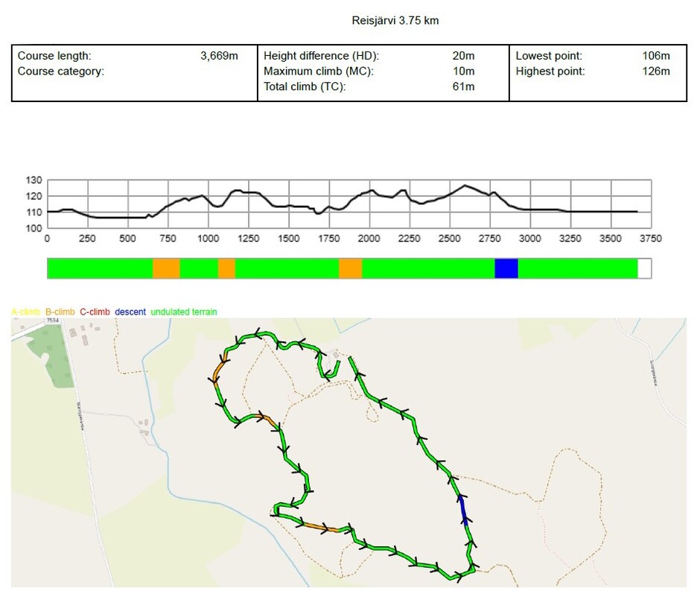Viewport: 700px width, 594px height.
Task: Select the C-climb legend label
Action: (x=95, y=312)
